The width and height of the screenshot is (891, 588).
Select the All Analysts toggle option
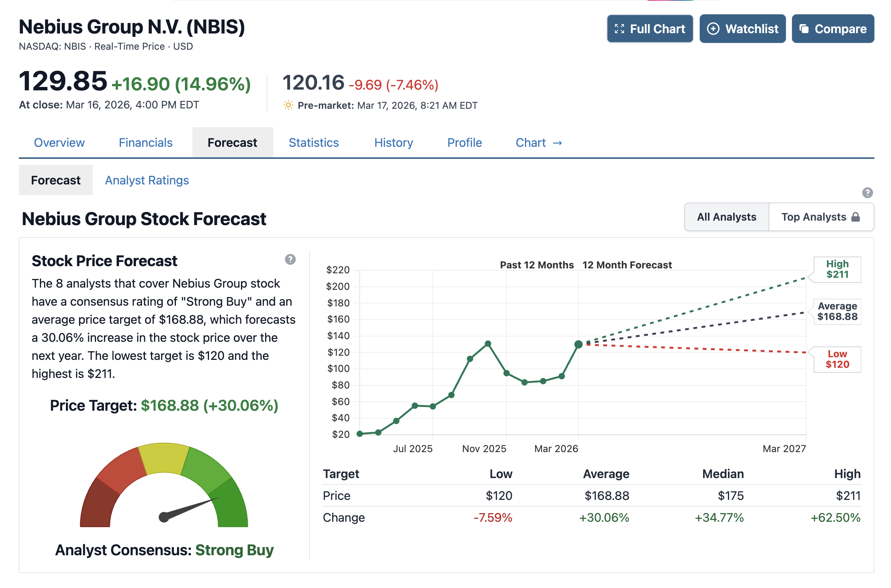click(x=726, y=217)
